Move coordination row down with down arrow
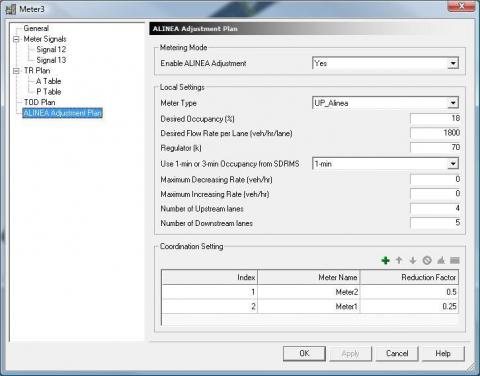 click(x=413, y=260)
